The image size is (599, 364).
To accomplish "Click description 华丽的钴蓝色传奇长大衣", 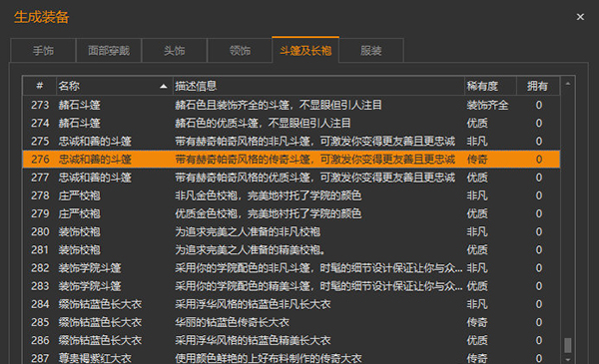I will coord(232,322).
